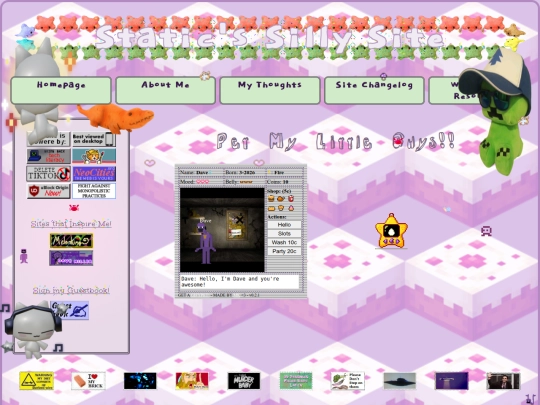Go to the About Me page

pyautogui.click(x=166, y=90)
